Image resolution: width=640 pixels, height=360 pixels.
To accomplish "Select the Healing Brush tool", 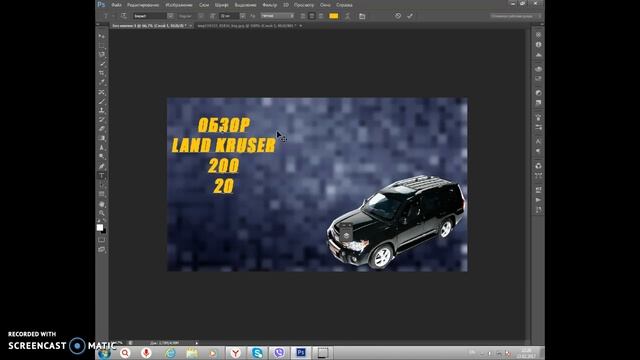I will click(102, 92).
